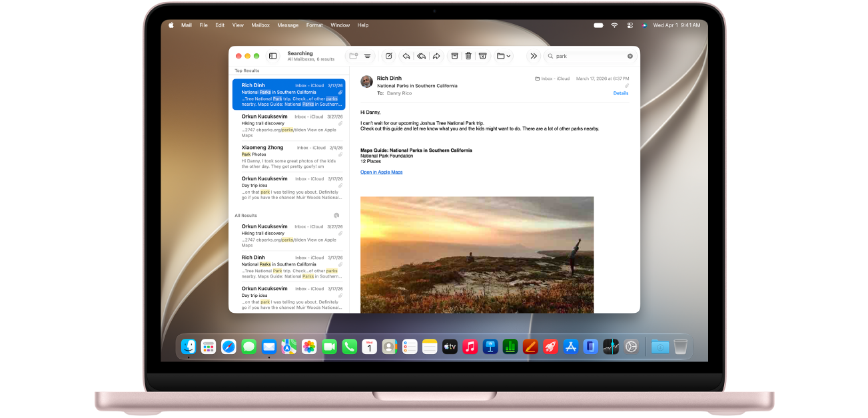
Task: Click in the search field containing park
Action: 590,56
